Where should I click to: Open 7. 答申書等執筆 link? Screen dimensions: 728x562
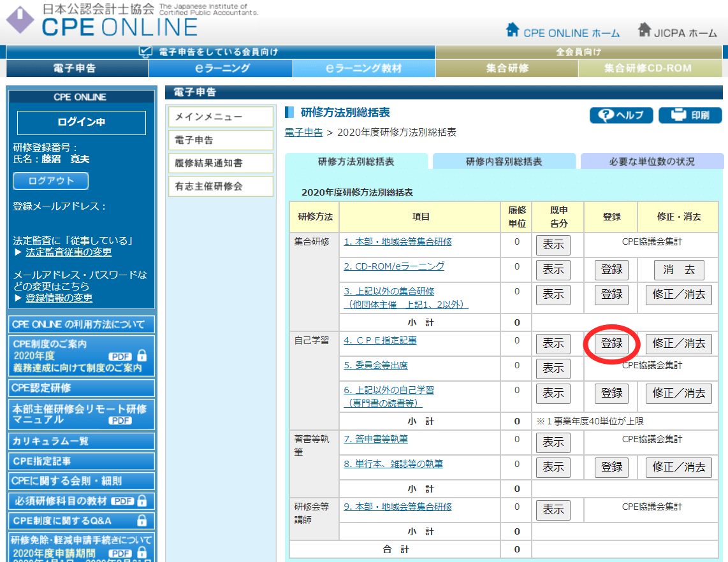click(375, 439)
